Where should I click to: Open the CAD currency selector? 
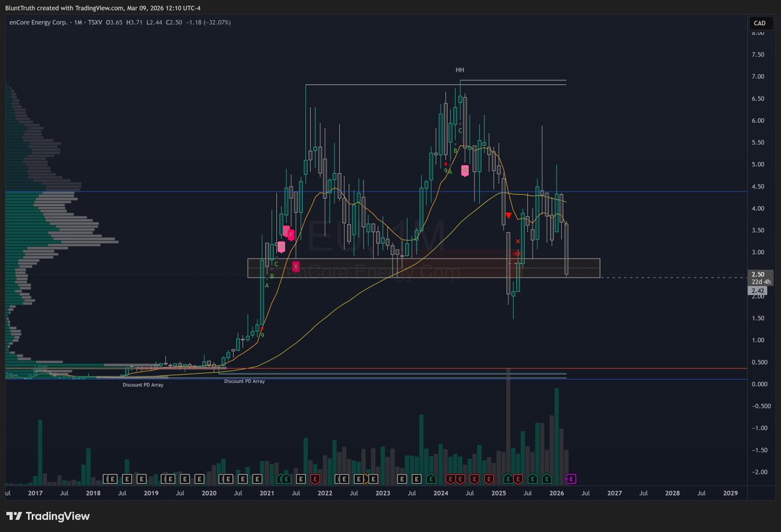click(760, 23)
